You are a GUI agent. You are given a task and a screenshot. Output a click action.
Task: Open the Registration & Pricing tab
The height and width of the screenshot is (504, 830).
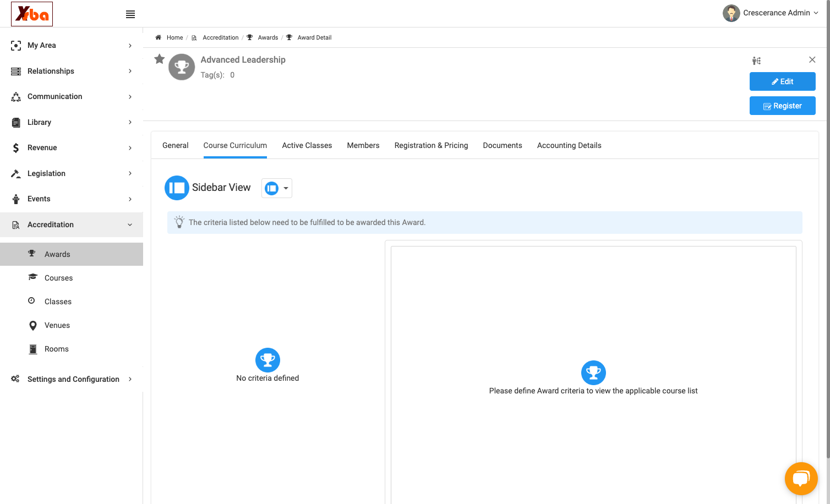tap(432, 145)
